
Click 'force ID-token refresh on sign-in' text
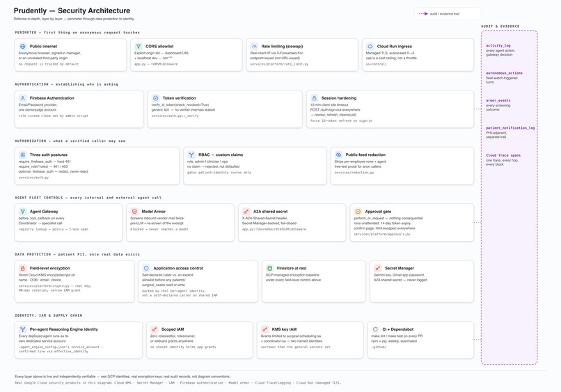click(x=341, y=120)
